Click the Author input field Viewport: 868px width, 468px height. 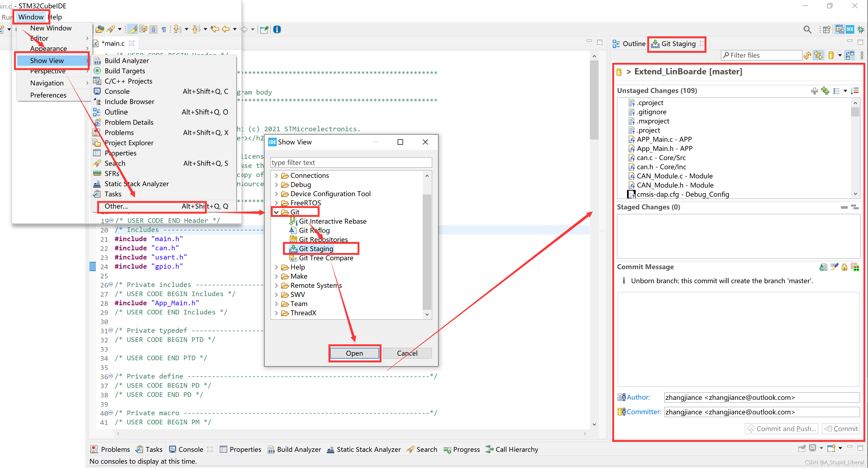click(759, 397)
